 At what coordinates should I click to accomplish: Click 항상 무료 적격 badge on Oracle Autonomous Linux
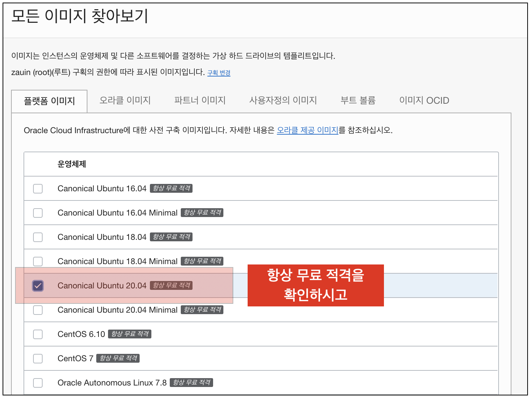coord(191,383)
